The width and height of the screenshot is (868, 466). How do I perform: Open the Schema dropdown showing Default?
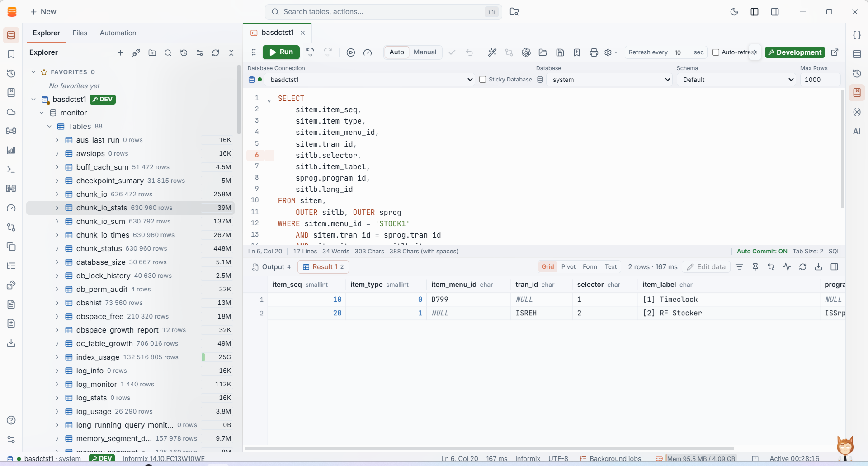pos(736,80)
